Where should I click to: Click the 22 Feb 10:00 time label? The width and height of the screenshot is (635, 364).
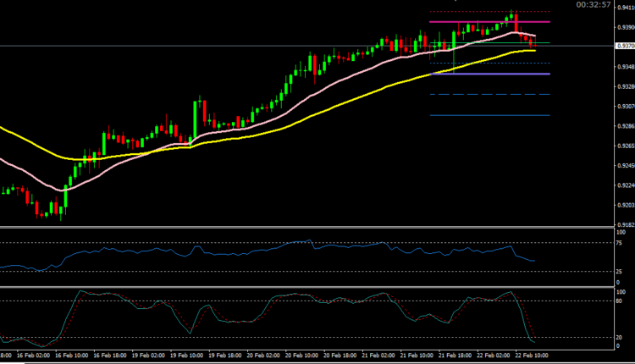[x=531, y=357]
